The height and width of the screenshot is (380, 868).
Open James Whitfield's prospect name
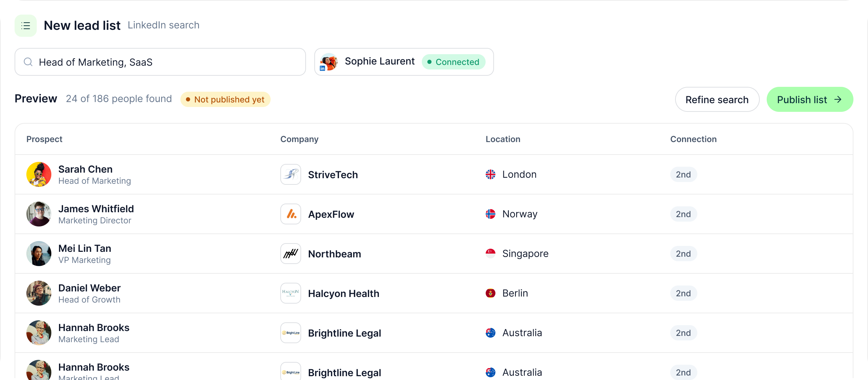pos(96,209)
